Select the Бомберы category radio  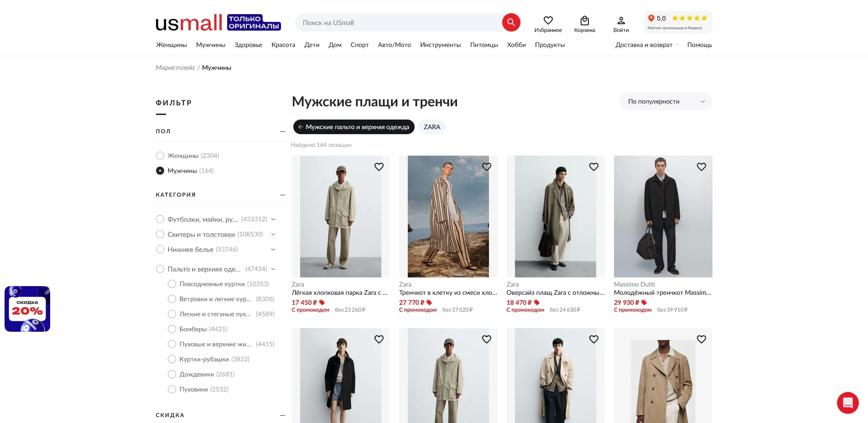pyautogui.click(x=172, y=329)
